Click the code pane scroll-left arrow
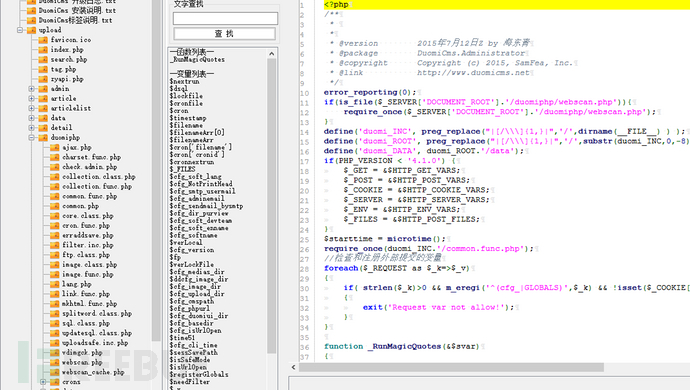Image resolution: width=690 pixels, height=390 pixels. click(294, 367)
